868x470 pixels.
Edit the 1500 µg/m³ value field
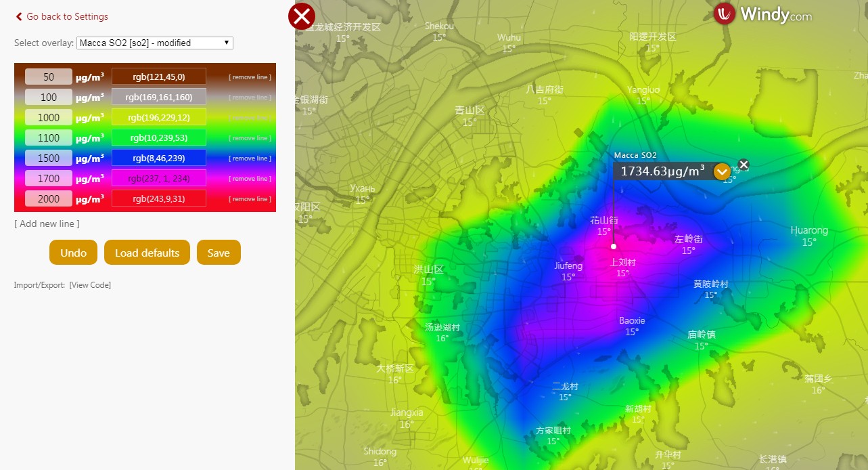[x=49, y=158]
